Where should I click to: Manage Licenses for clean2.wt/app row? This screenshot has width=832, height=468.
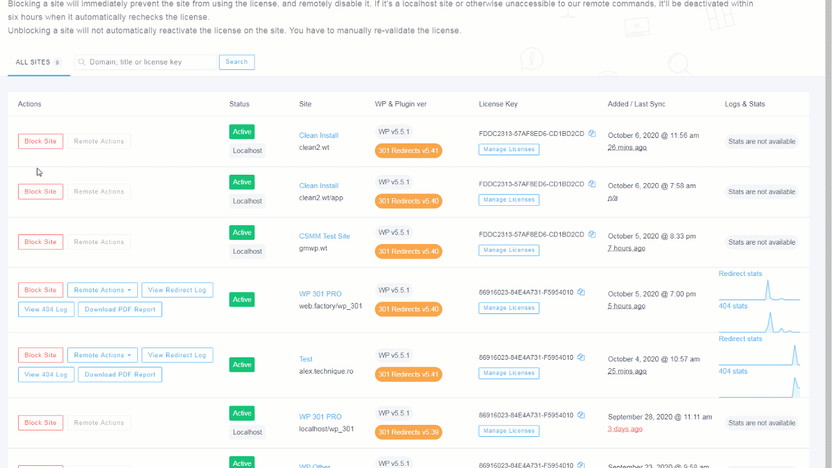(x=509, y=200)
